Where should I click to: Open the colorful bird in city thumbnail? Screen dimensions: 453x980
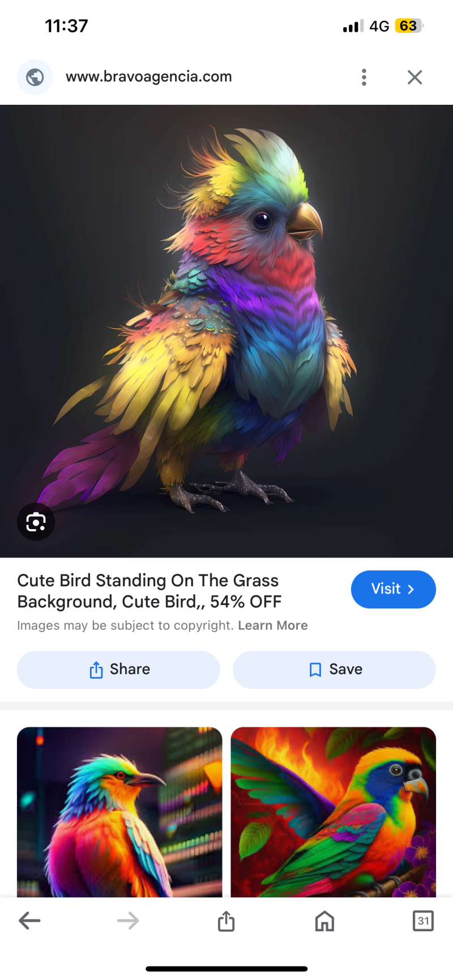point(119,812)
